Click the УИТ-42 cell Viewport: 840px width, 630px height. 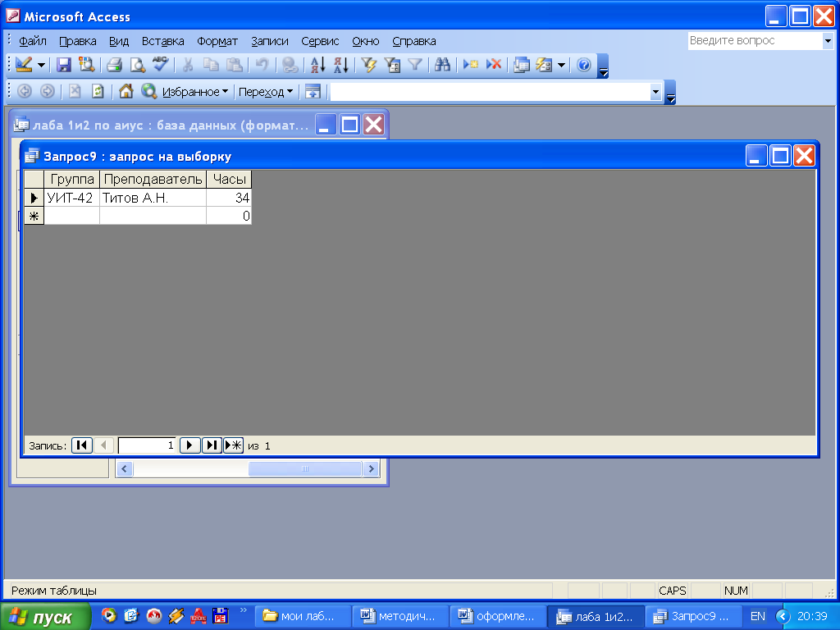[x=72, y=198]
